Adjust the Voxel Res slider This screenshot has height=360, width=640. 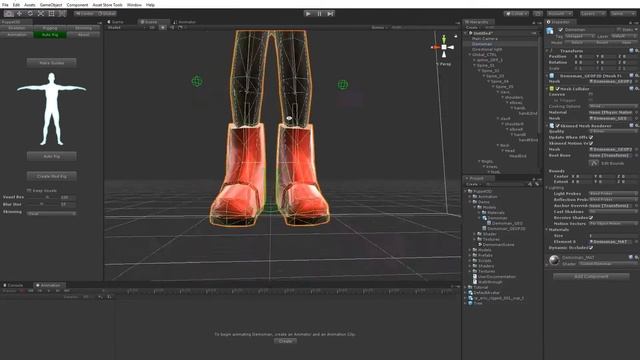click(42, 197)
